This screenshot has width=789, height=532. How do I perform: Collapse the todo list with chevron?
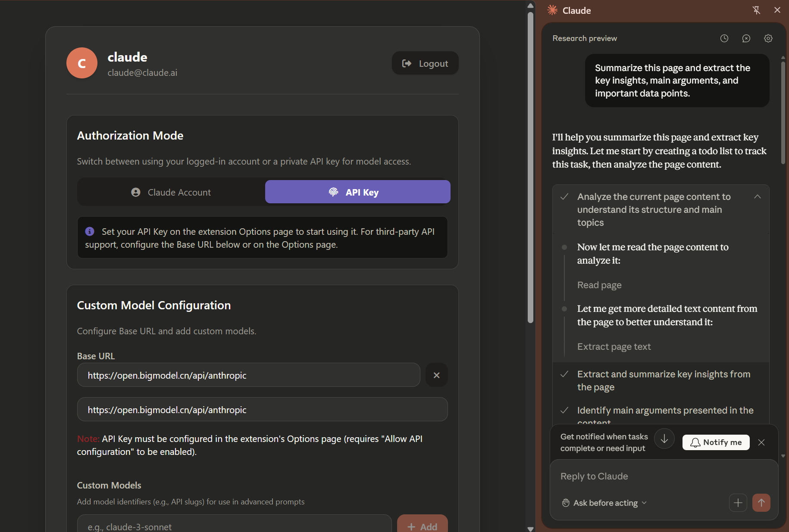tap(758, 196)
